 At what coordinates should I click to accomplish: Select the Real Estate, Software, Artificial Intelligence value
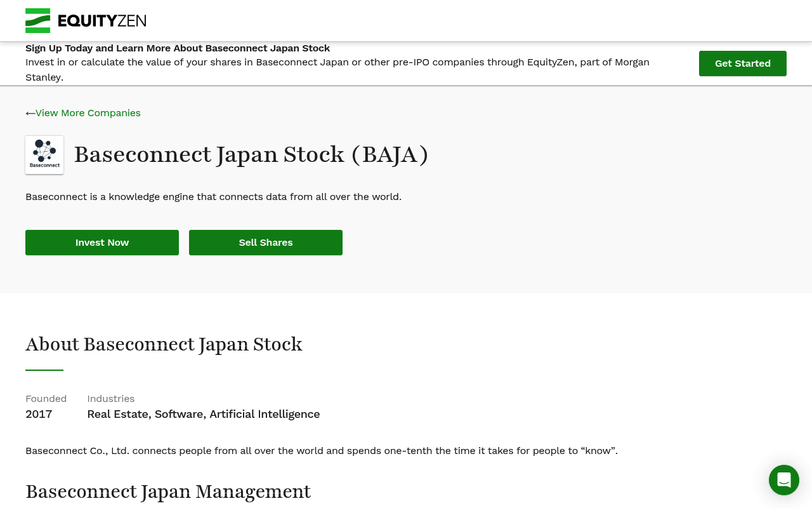(x=204, y=414)
